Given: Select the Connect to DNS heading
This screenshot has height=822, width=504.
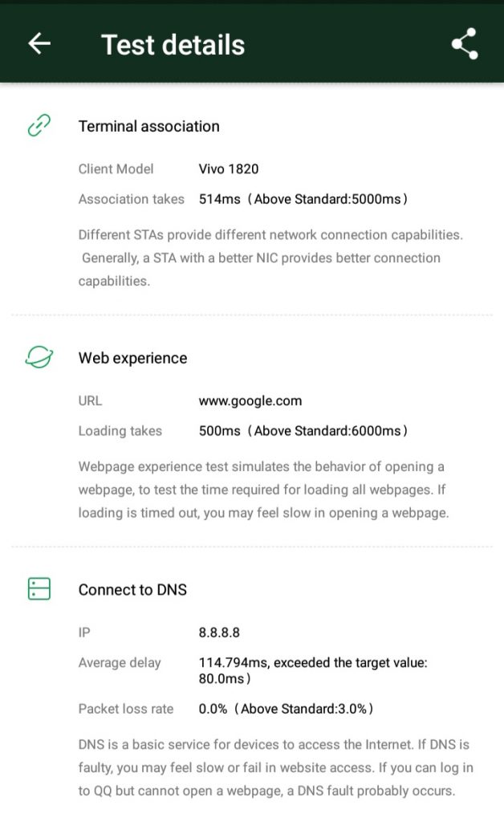Looking at the screenshot, I should click(x=132, y=590).
